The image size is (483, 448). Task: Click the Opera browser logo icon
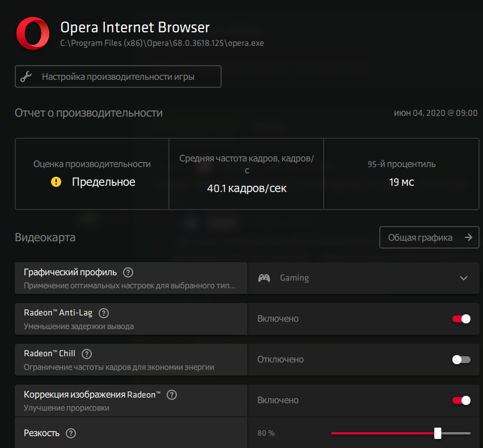(33, 33)
